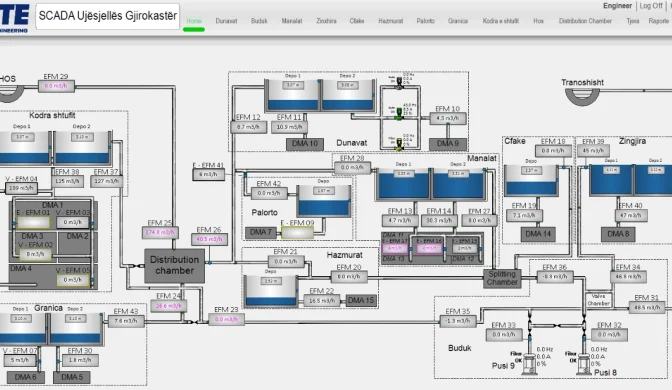Image resolution: width=672 pixels, height=390 pixels.
Task: Select Dunavat Depo 1 tank
Action: 293,95
